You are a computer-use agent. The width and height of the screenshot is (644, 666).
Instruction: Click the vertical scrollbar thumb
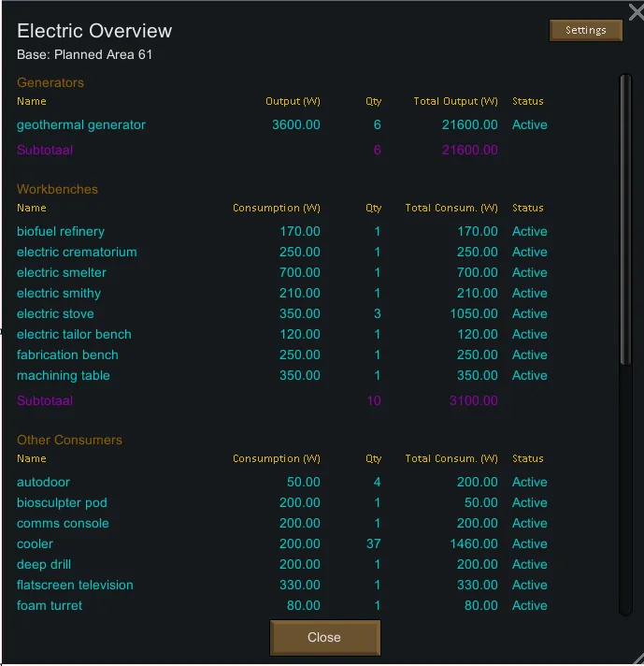(625, 220)
